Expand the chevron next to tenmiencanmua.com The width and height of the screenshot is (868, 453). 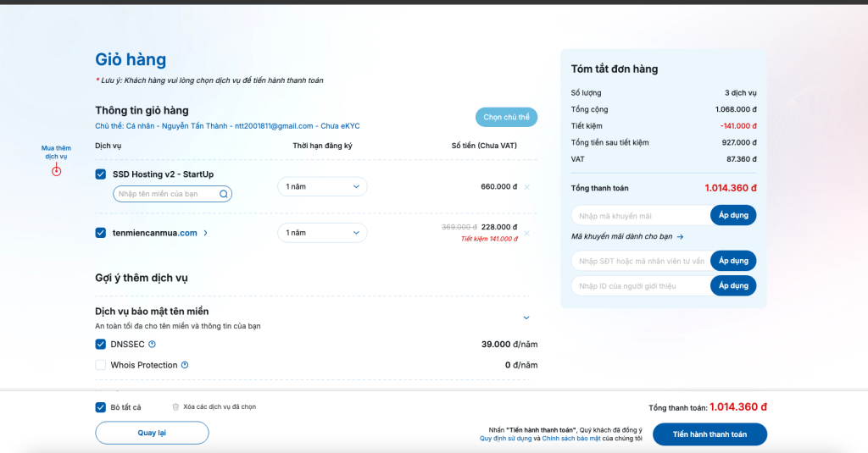[x=206, y=233]
